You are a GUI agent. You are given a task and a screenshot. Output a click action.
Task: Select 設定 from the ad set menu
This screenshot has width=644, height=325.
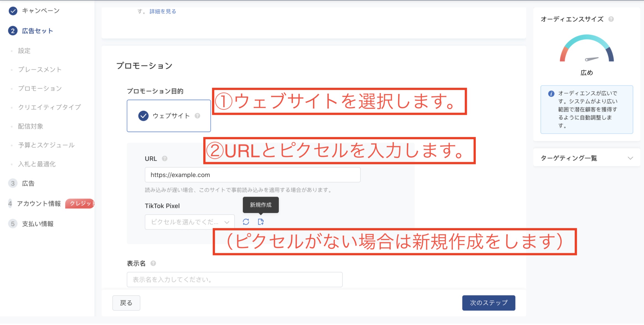pos(24,51)
